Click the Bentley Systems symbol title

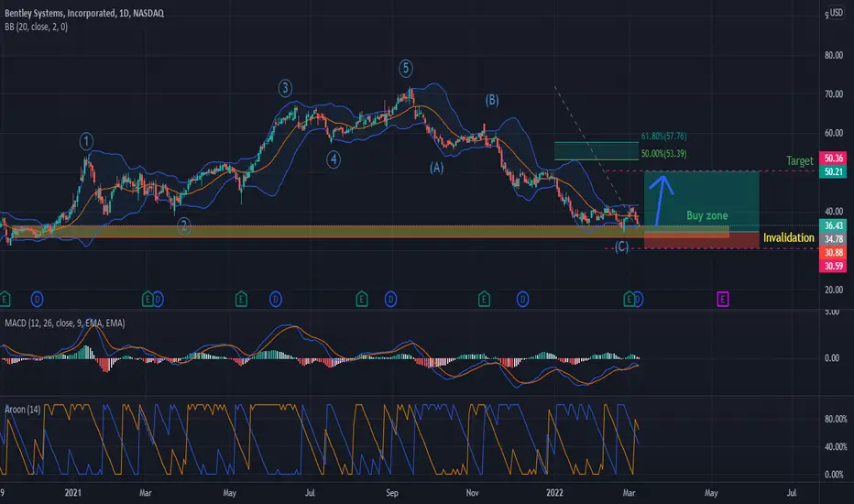pyautogui.click(x=84, y=13)
